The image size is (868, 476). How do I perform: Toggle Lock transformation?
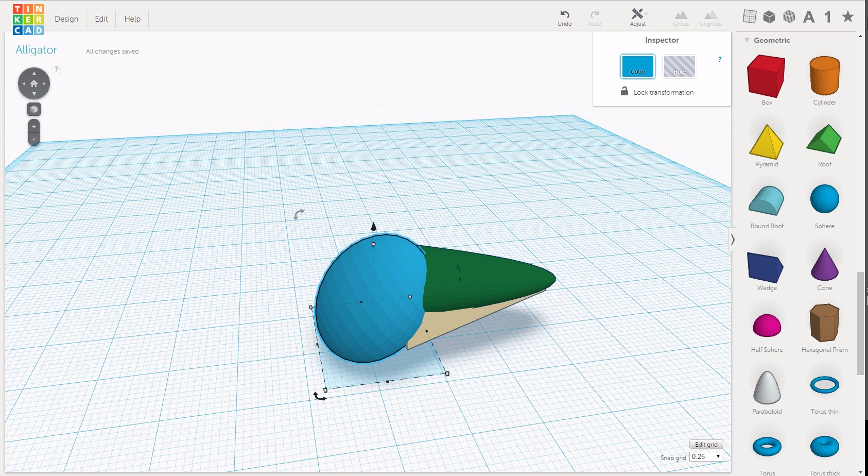click(x=657, y=92)
